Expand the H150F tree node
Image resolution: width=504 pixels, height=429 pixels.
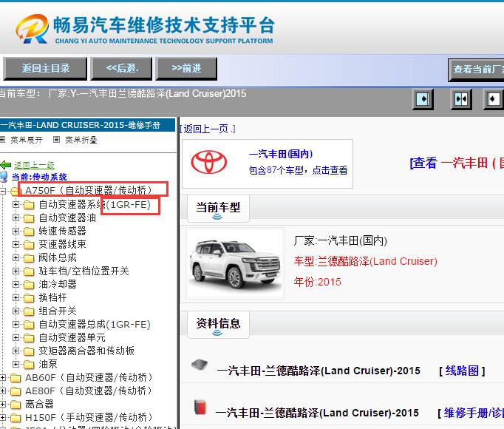click(3, 417)
